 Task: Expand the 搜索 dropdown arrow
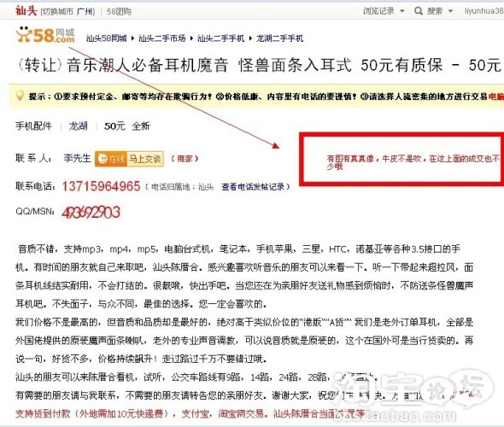450,11
